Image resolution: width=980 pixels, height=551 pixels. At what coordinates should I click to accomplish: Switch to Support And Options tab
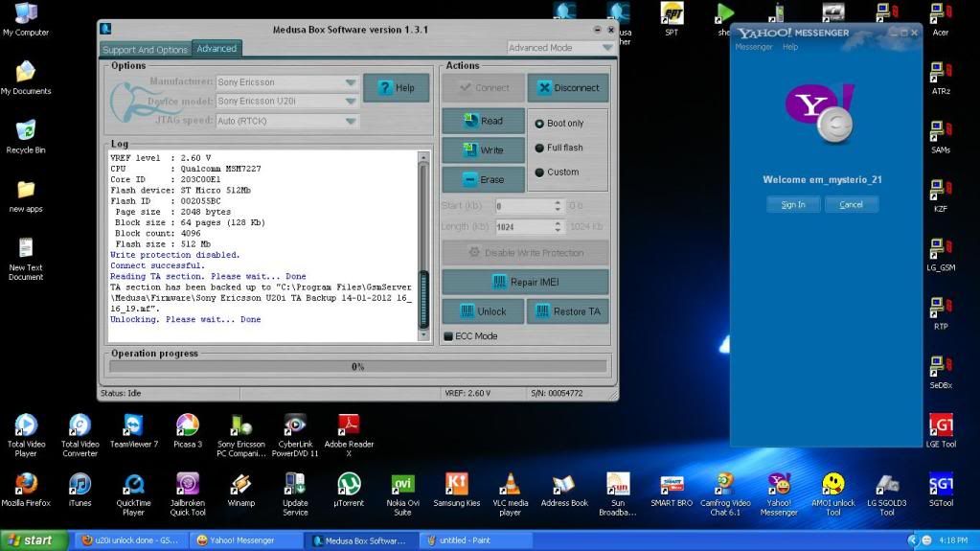145,50
